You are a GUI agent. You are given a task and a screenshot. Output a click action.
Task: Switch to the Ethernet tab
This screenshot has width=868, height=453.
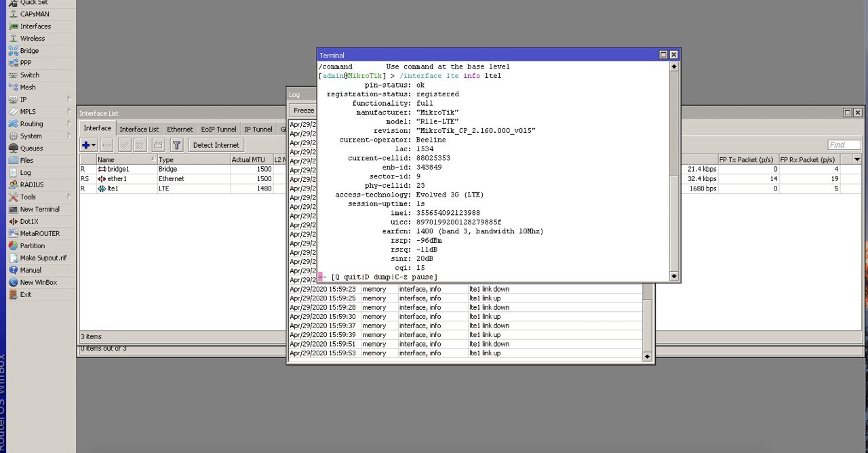coord(180,129)
